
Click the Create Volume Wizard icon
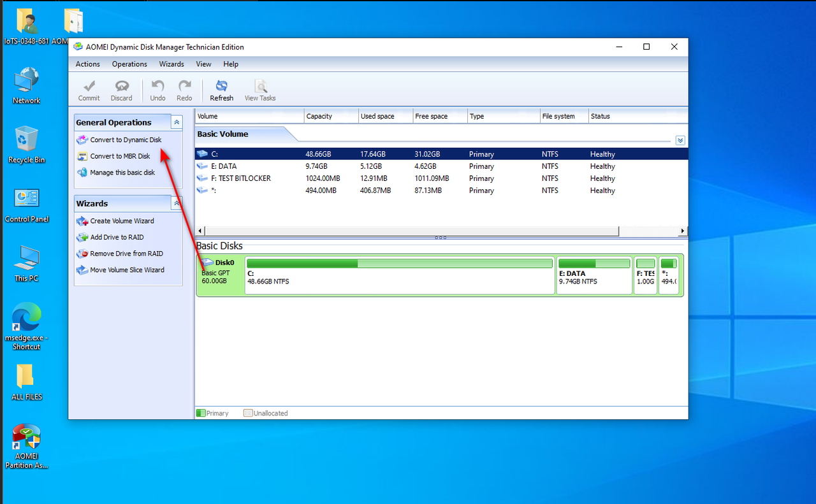82,221
